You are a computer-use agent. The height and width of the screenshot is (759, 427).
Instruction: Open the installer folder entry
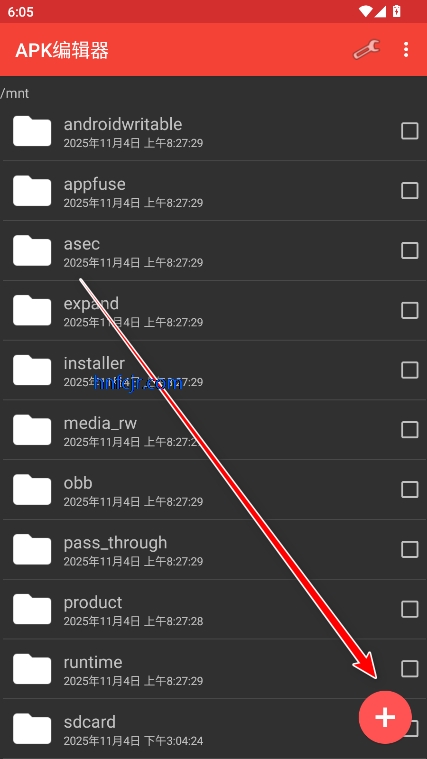tap(214, 370)
